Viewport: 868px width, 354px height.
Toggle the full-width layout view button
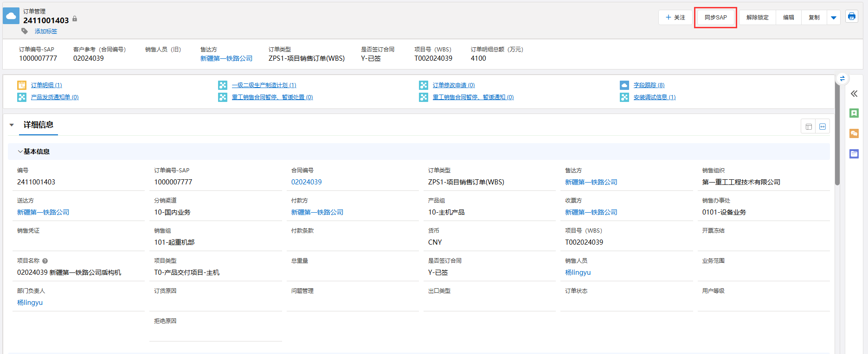[x=823, y=126]
